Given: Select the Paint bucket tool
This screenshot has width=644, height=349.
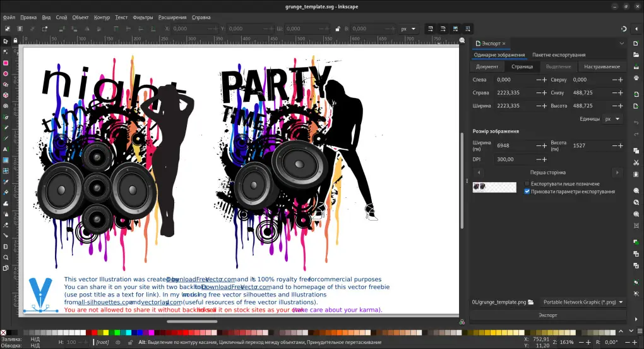Looking at the screenshot, I should coord(6,192).
